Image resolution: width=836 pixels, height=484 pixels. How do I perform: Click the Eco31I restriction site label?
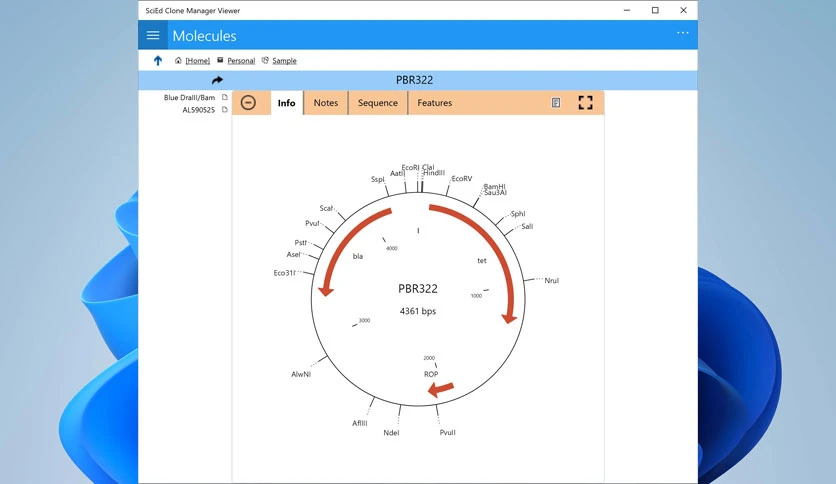point(284,273)
